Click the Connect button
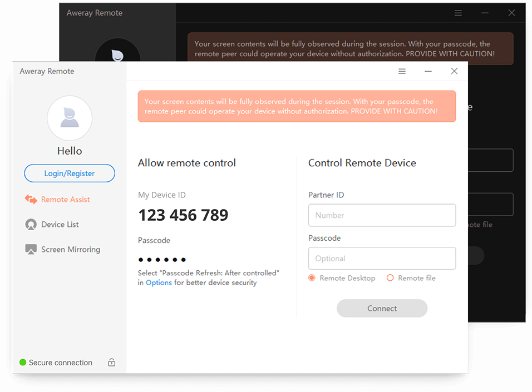532x392 pixels. point(382,308)
